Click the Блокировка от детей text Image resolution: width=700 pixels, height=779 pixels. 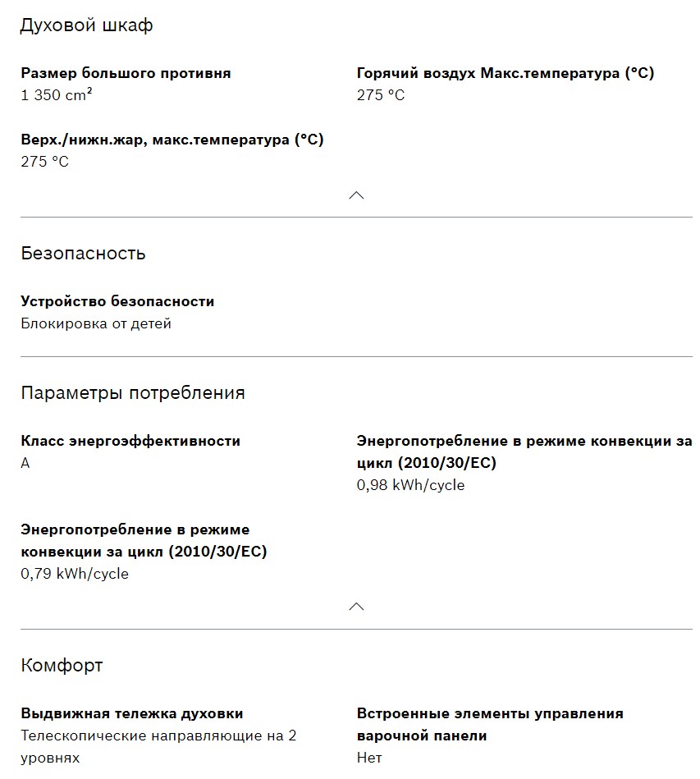tap(96, 323)
